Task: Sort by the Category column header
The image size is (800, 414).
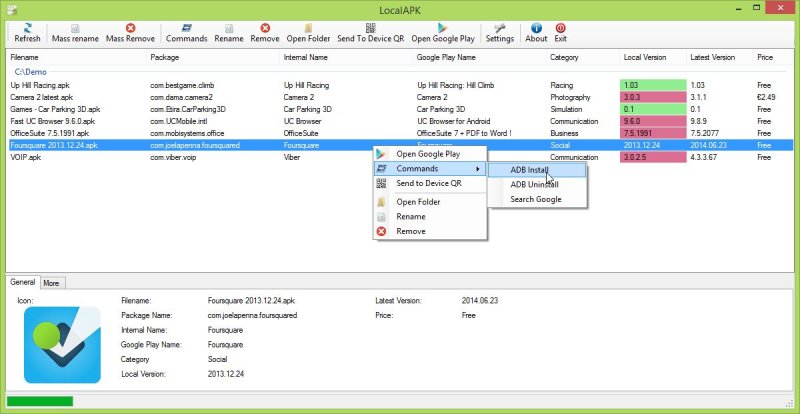Action: coord(583,57)
